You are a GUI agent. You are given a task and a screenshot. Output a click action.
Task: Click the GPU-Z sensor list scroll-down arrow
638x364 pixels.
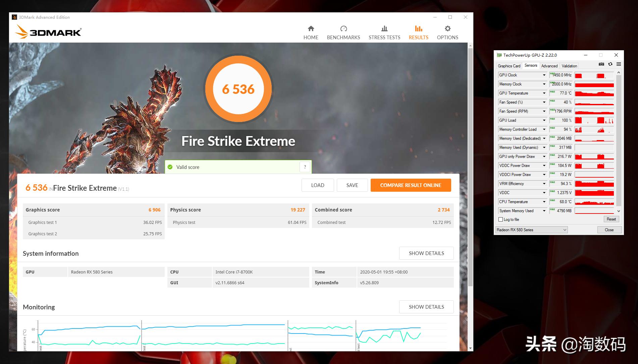pyautogui.click(x=619, y=211)
